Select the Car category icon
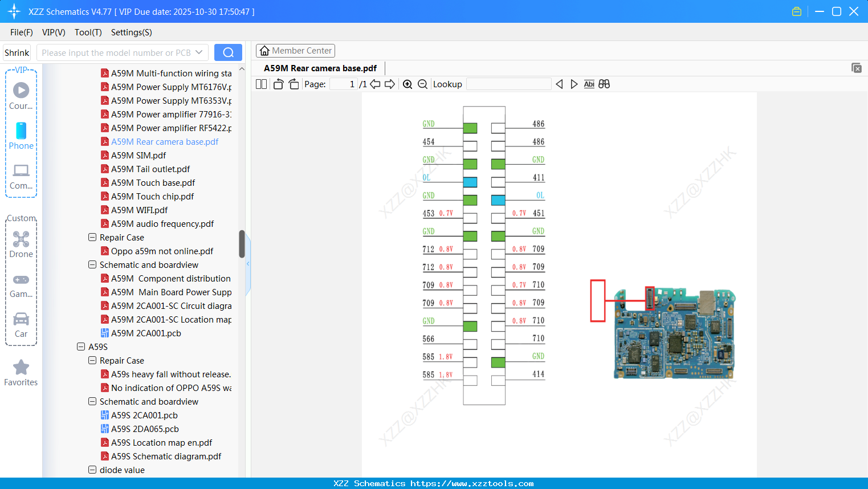 [x=21, y=325]
